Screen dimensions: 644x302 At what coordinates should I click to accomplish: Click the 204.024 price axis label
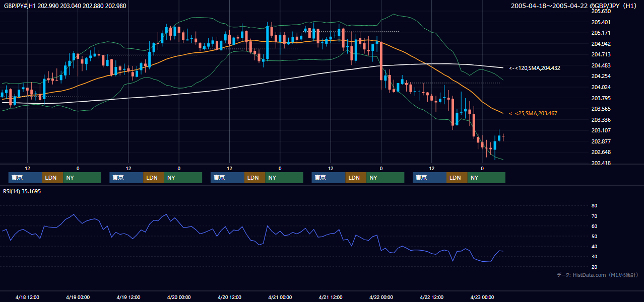pos(601,87)
